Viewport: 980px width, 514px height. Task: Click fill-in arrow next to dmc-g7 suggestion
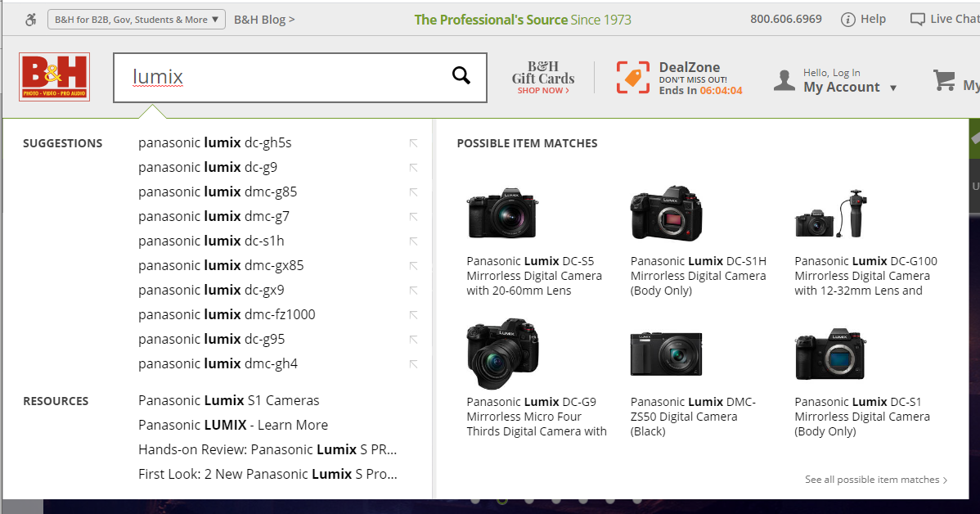coord(413,216)
